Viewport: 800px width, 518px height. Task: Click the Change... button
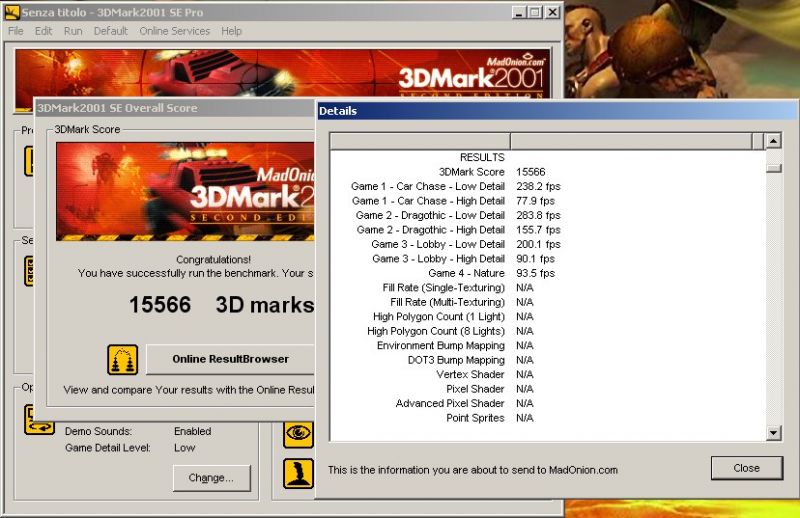(211, 478)
